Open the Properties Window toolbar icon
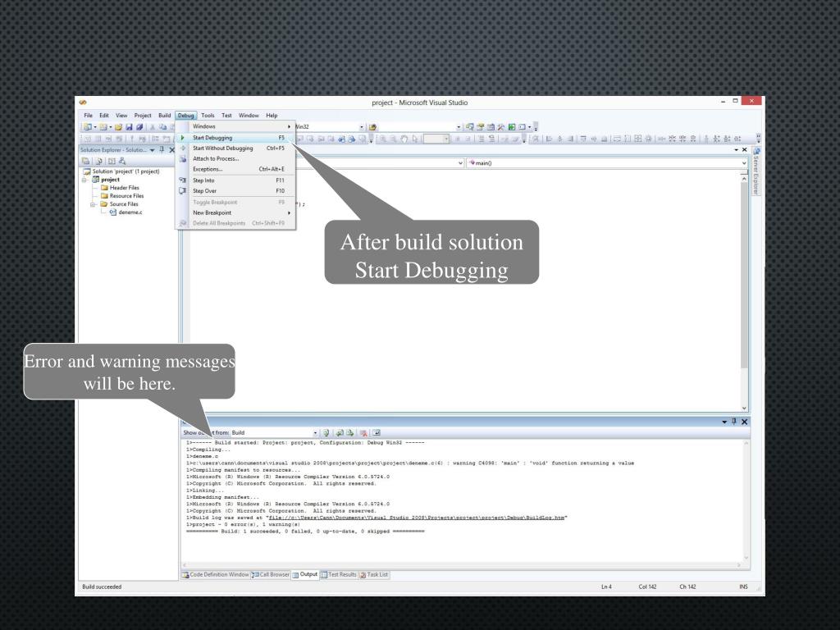This screenshot has height=630, width=840. (480, 127)
